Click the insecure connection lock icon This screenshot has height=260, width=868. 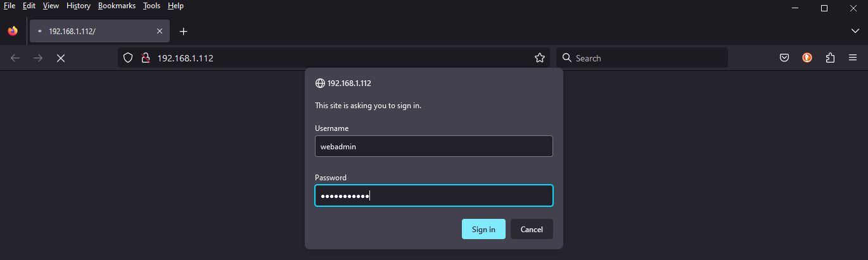[145, 58]
